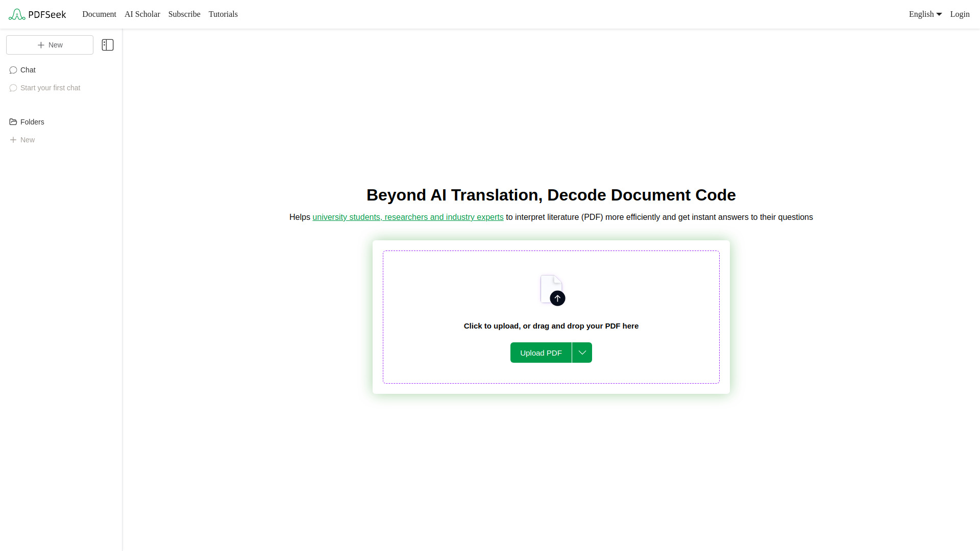
Task: Click the plus icon under Folders
Action: 13,140
